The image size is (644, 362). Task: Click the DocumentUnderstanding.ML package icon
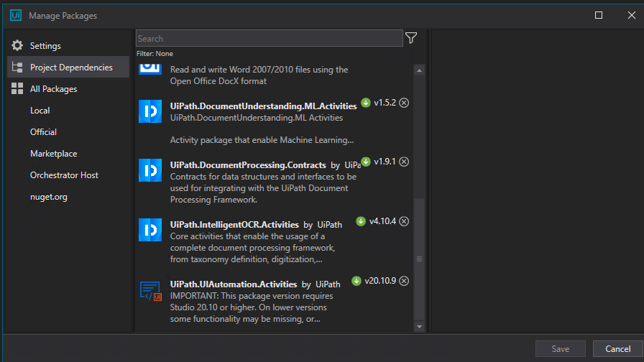[x=150, y=111]
